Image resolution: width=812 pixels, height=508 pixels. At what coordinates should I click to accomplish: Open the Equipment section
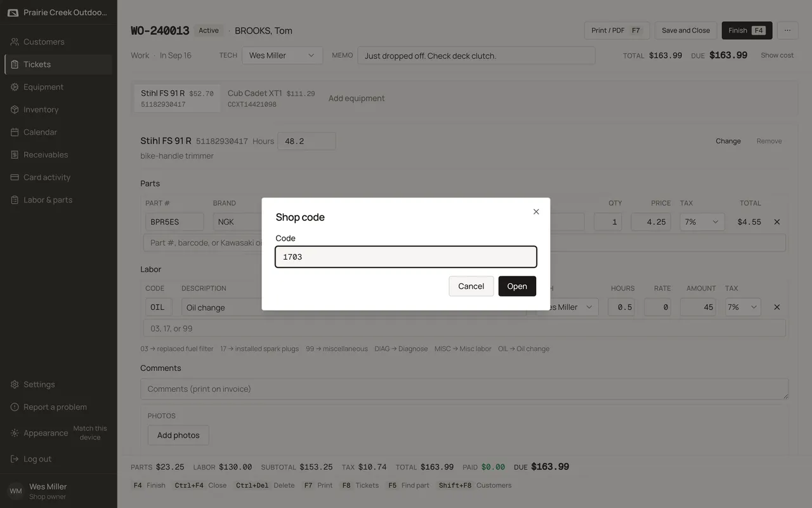coord(58,87)
